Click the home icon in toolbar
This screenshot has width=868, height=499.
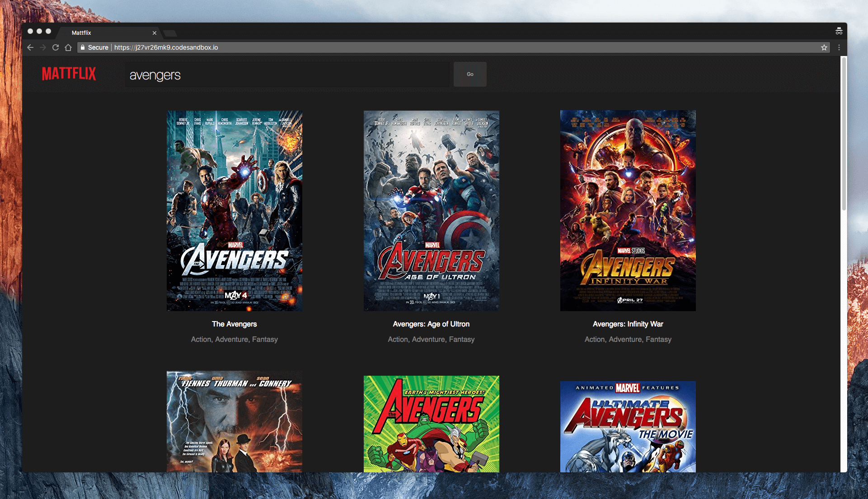point(68,47)
